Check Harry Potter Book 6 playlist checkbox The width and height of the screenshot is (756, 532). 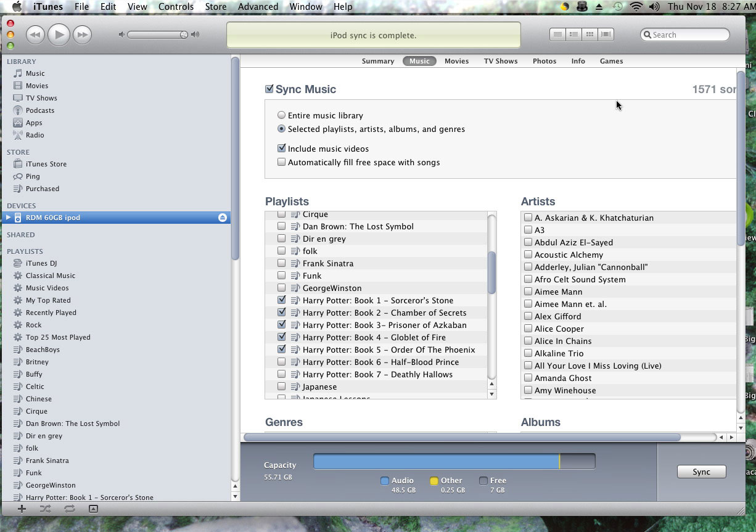281,362
